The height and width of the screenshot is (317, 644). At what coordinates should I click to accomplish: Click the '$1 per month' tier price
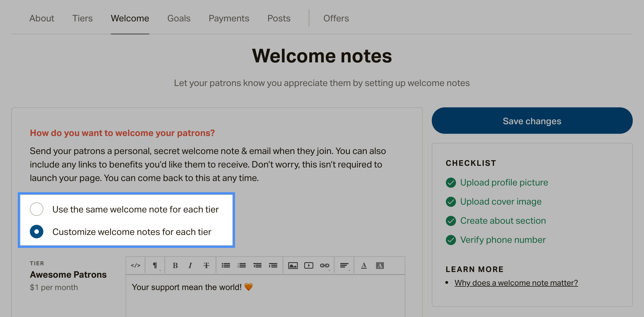(x=54, y=287)
